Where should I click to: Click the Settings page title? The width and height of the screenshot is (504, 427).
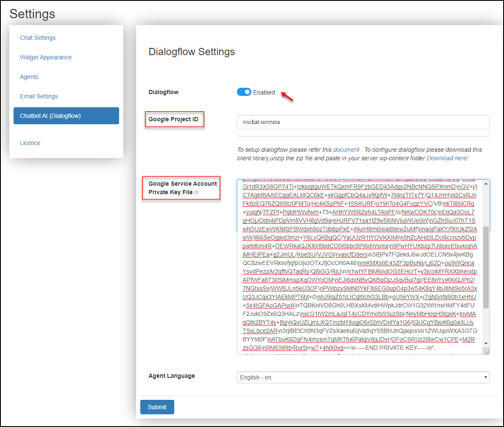pyautogui.click(x=33, y=14)
